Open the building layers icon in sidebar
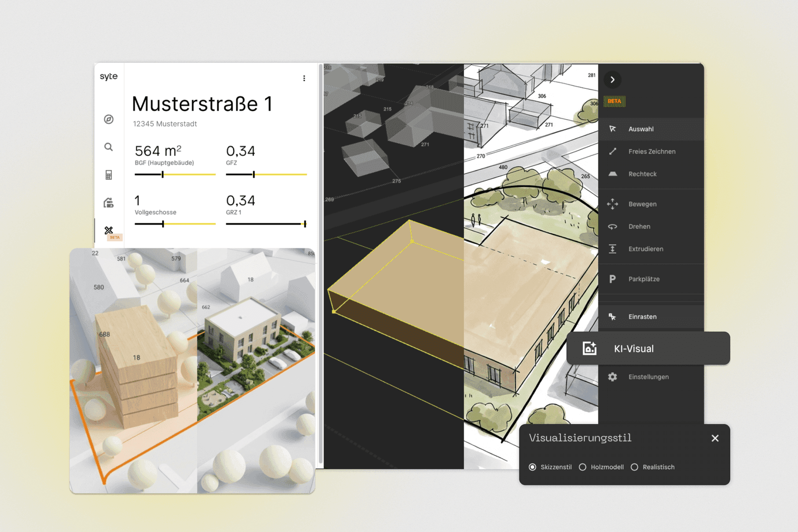798x532 pixels. point(109,203)
